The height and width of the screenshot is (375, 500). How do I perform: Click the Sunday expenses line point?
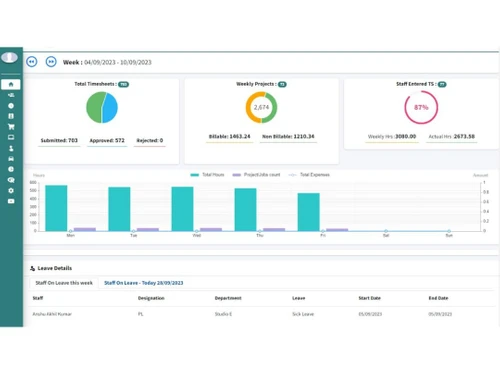(449, 231)
